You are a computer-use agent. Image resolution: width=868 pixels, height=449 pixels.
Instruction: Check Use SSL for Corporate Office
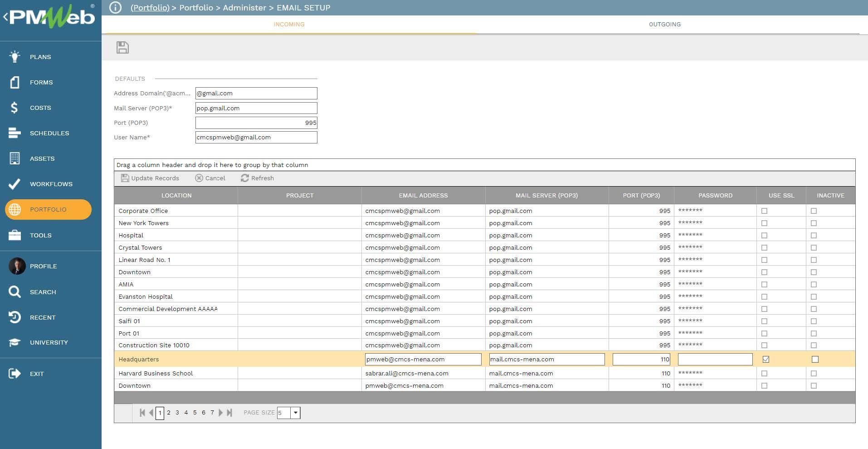tap(764, 211)
